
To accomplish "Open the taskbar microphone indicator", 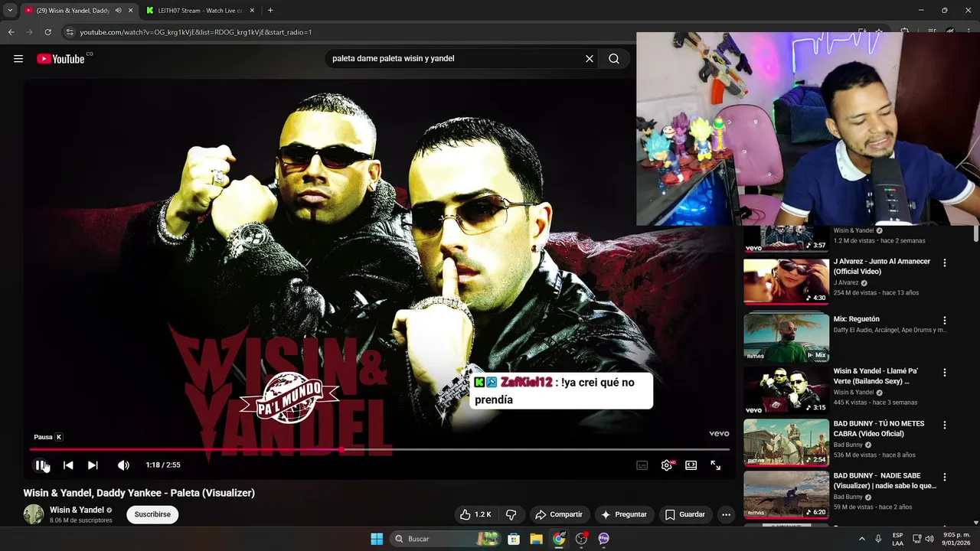I will 878,539.
